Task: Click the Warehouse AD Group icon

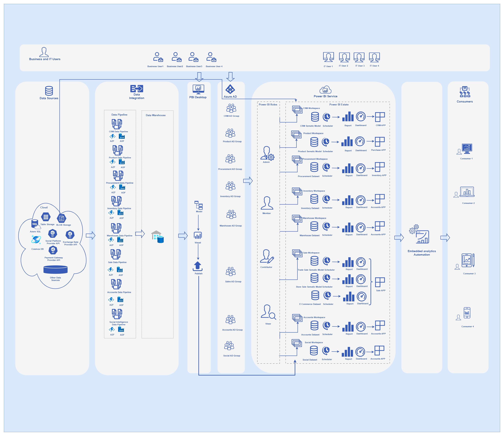Action: 231,214
